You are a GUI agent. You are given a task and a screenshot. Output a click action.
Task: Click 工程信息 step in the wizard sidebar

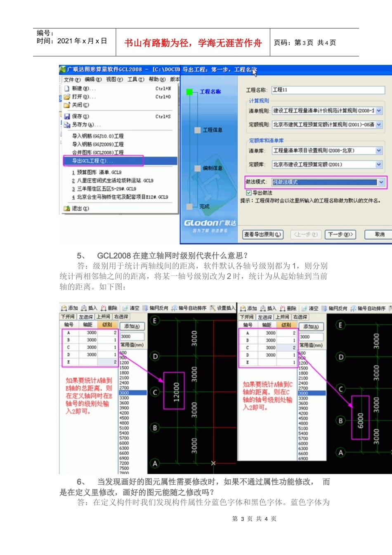click(212, 130)
